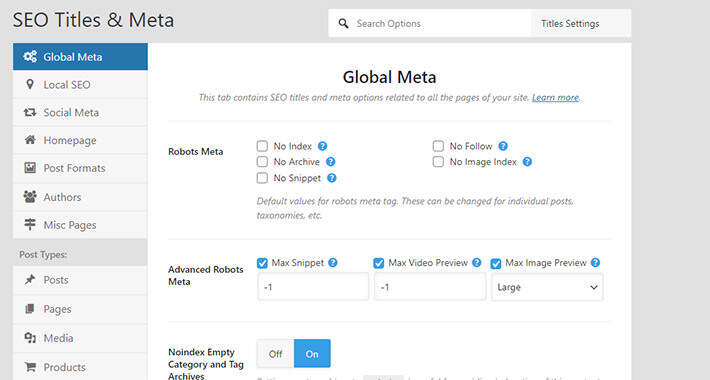Enable the No Index checkbox
710x380 pixels.
[x=262, y=146]
